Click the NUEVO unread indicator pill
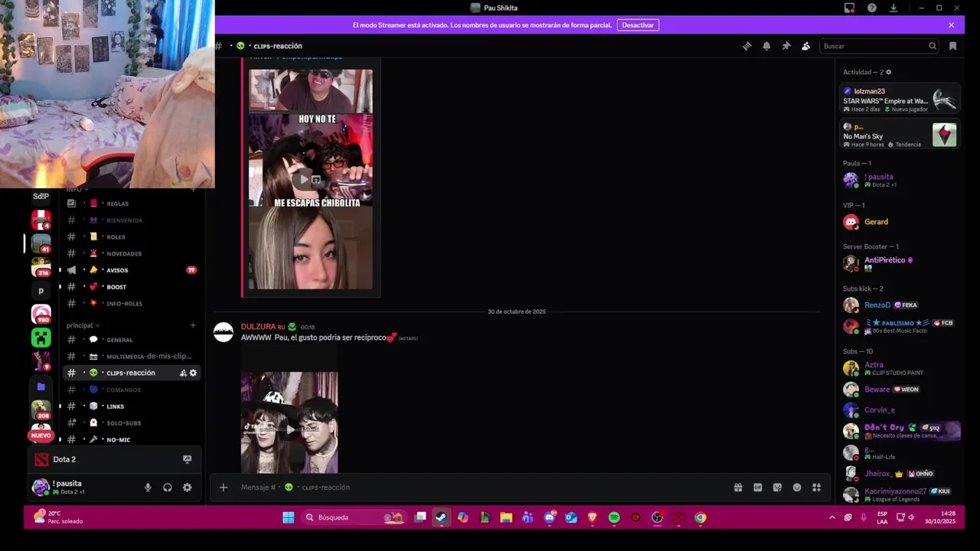 tap(41, 435)
